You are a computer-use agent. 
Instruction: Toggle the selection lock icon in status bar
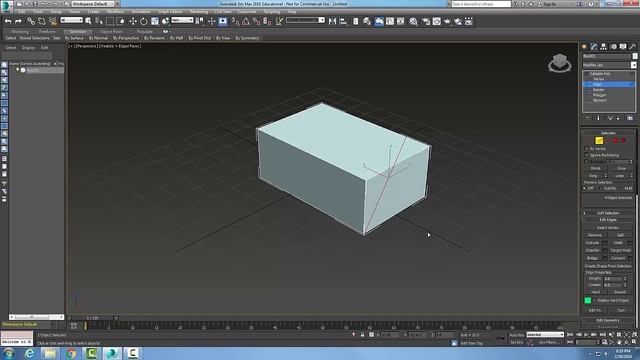[362, 335]
